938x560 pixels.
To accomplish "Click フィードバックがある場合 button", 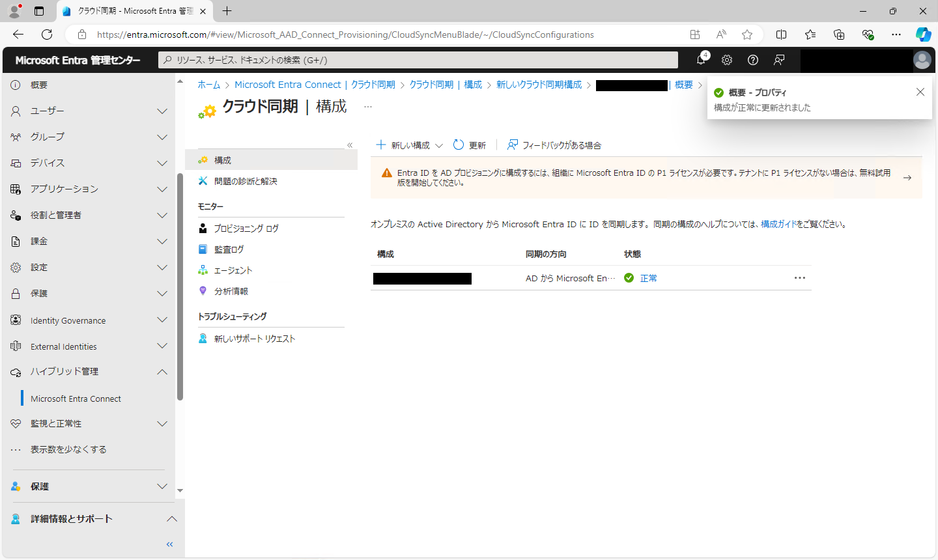I will click(554, 145).
